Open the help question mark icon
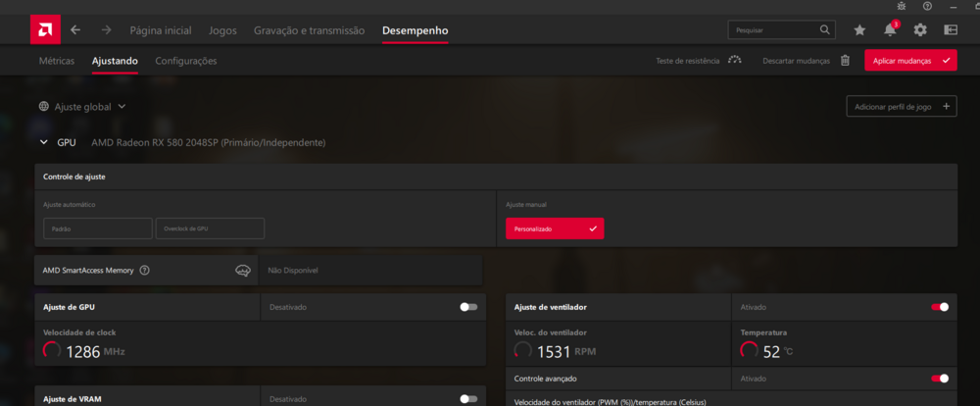This screenshot has width=980, height=406. coord(927,6)
